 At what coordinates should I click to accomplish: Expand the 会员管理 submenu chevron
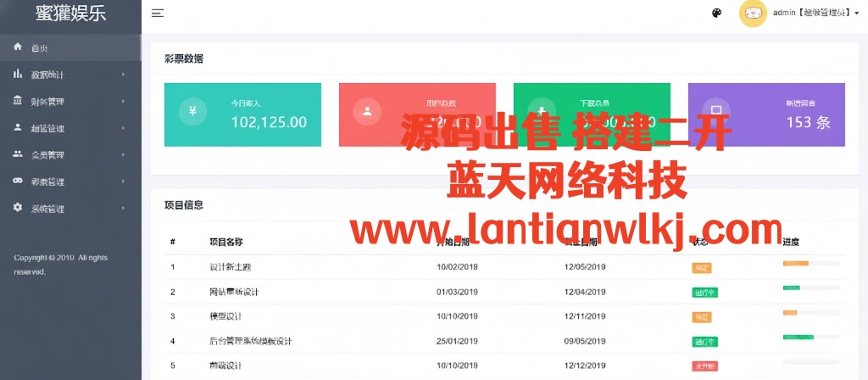click(123, 155)
